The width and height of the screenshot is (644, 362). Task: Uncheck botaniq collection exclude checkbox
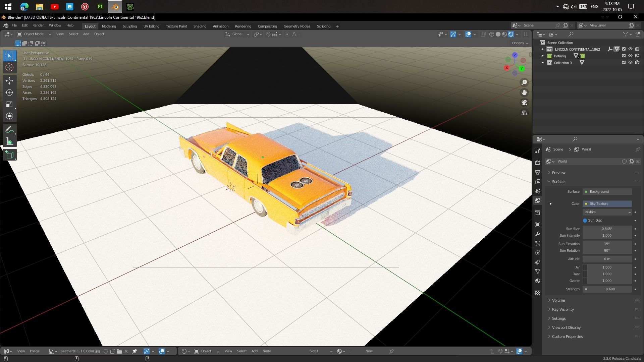tap(624, 56)
